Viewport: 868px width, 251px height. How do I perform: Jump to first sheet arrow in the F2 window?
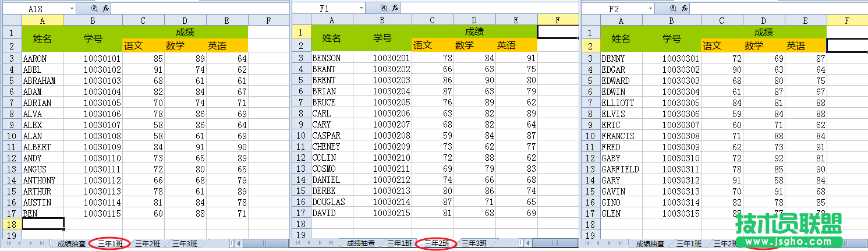pos(588,243)
